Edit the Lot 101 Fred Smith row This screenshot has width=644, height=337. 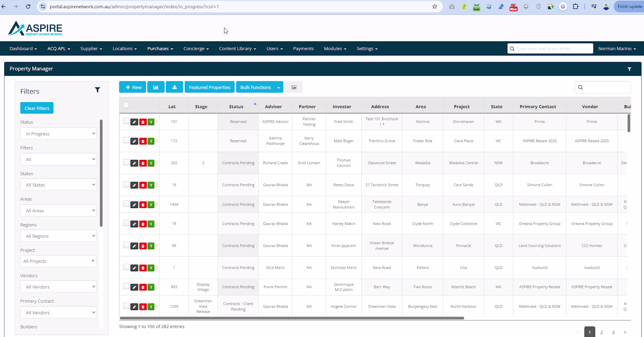(134, 122)
